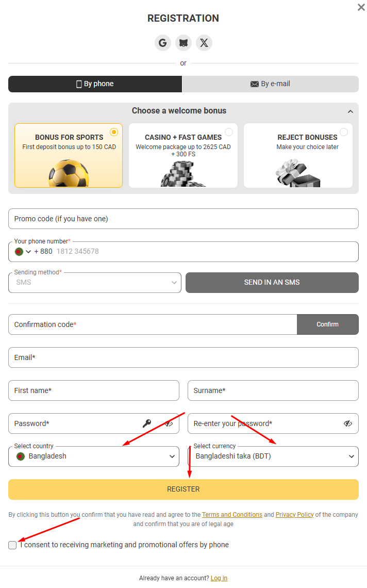This screenshot has width=367, height=588.
Task: Choose the Casino + Fast Games radio option
Action: coord(229,132)
